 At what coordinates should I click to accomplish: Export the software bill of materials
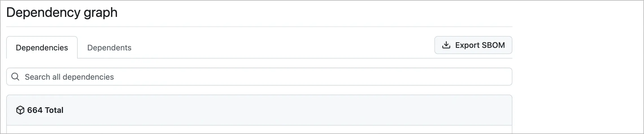click(473, 45)
